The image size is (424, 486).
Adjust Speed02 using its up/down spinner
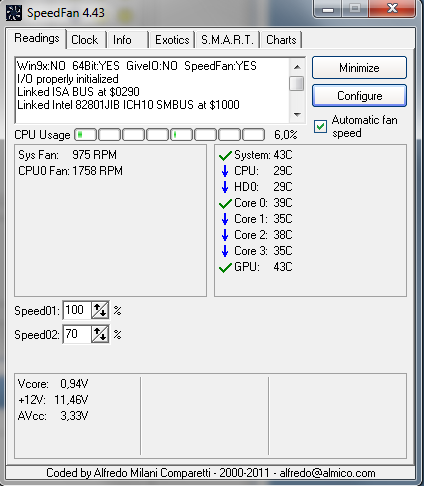[100, 334]
